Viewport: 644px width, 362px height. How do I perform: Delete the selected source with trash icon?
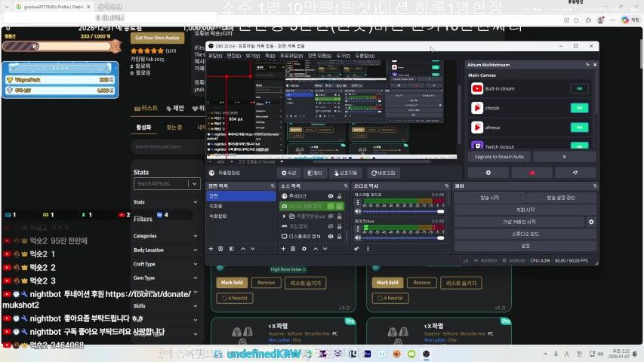click(294, 248)
